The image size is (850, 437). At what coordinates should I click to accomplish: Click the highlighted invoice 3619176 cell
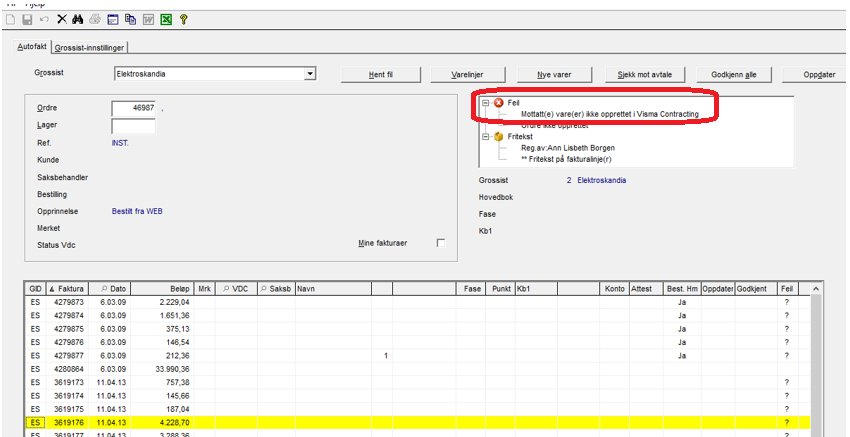coord(68,422)
